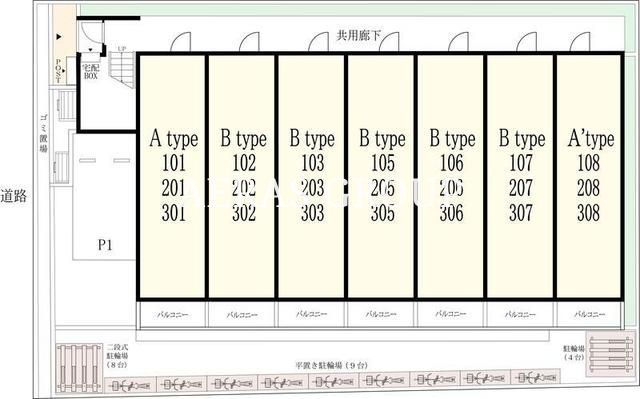Image resolution: width=640 pixels, height=399 pixels.
Task: Select room number 208
Action: tap(589, 188)
